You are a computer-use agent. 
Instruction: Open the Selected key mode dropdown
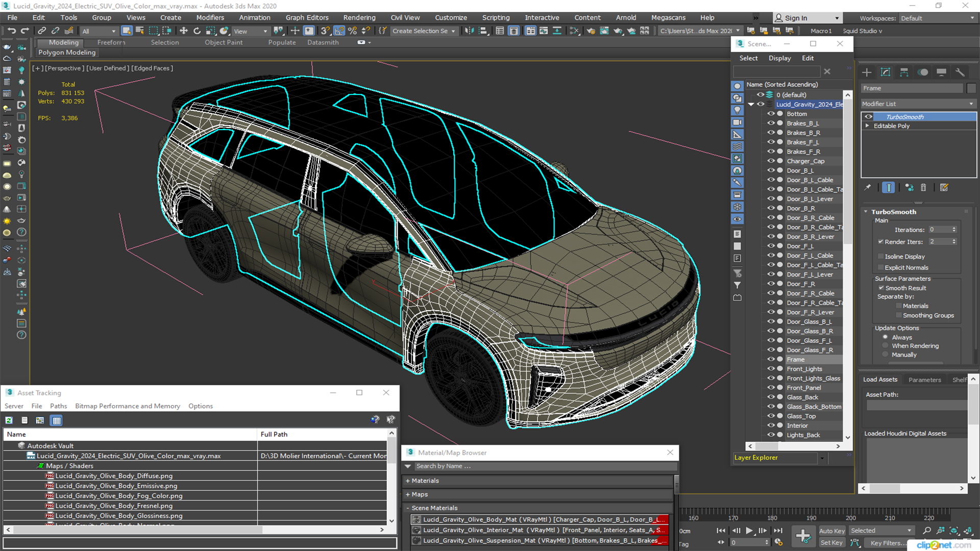click(x=881, y=531)
